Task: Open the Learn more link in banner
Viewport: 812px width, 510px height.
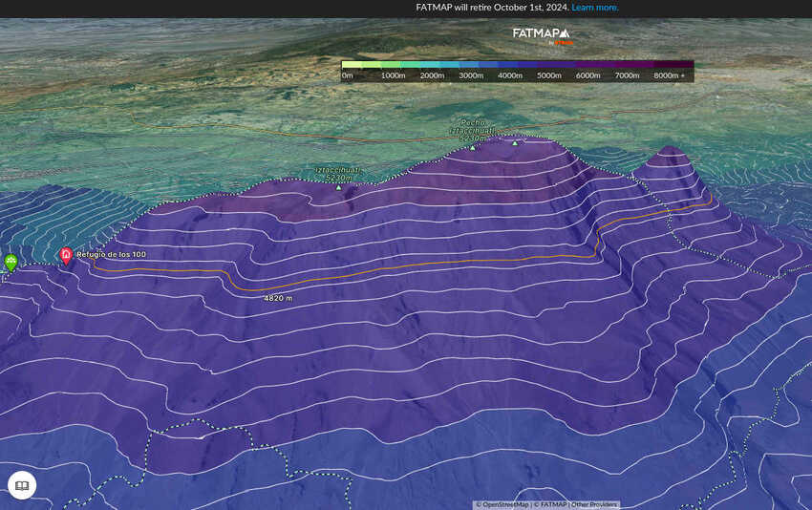Action: click(x=594, y=8)
